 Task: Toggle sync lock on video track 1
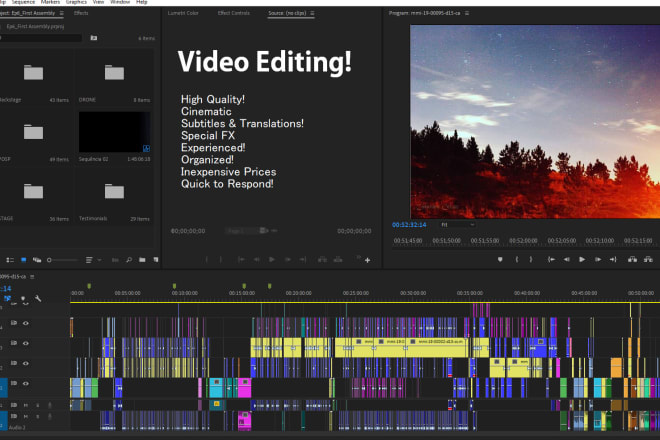pyautogui.click(x=13, y=383)
